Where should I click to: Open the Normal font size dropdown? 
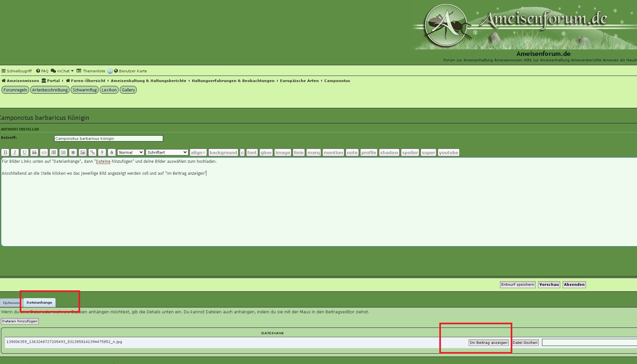coord(131,152)
